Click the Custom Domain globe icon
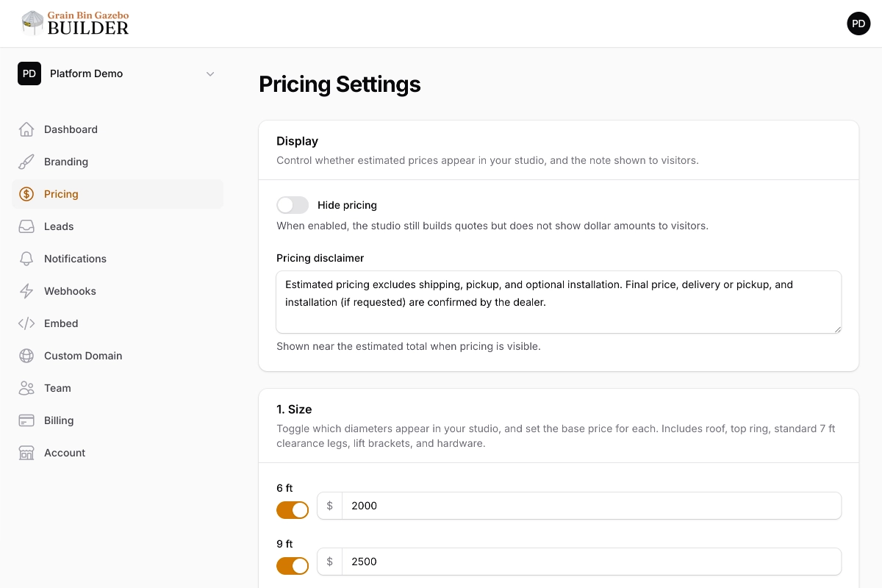 coord(26,356)
